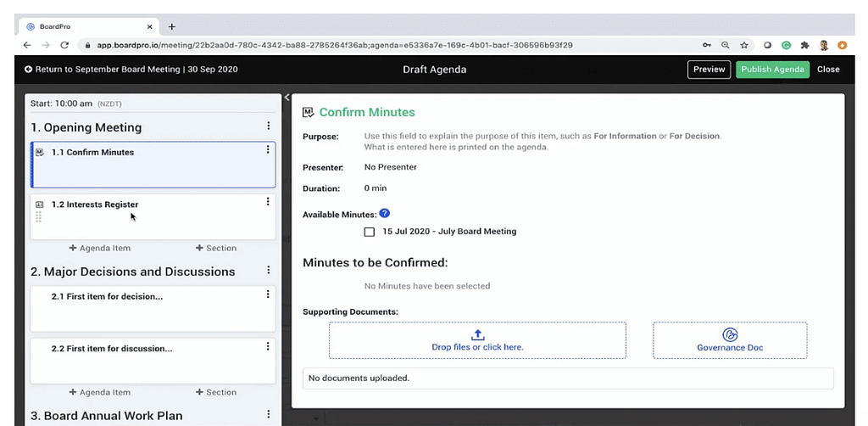This screenshot has width=868, height=426.
Task: Click the browser reload icon
Action: click(64, 45)
